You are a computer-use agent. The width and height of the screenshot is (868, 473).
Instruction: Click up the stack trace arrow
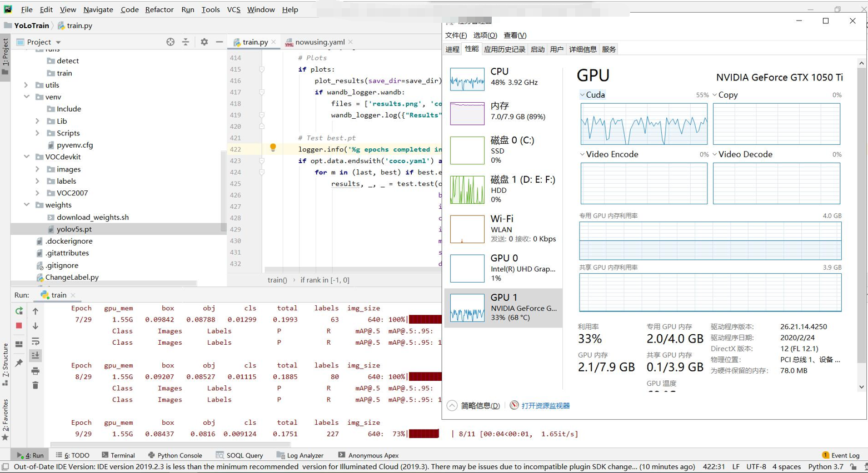tap(36, 311)
